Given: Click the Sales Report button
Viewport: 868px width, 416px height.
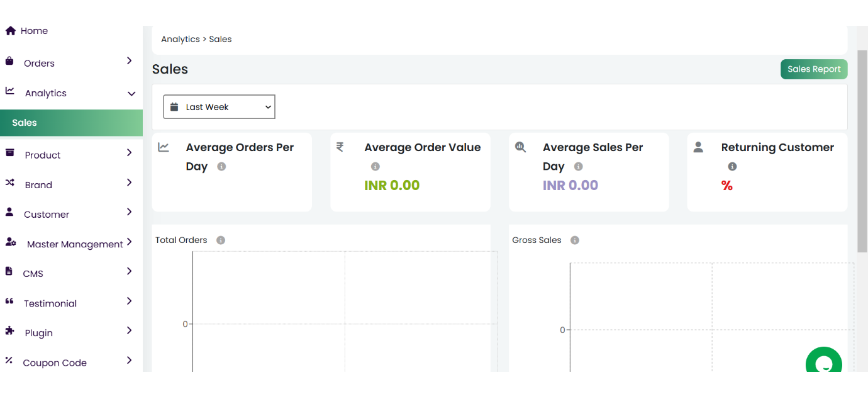Looking at the screenshot, I should coord(813,69).
